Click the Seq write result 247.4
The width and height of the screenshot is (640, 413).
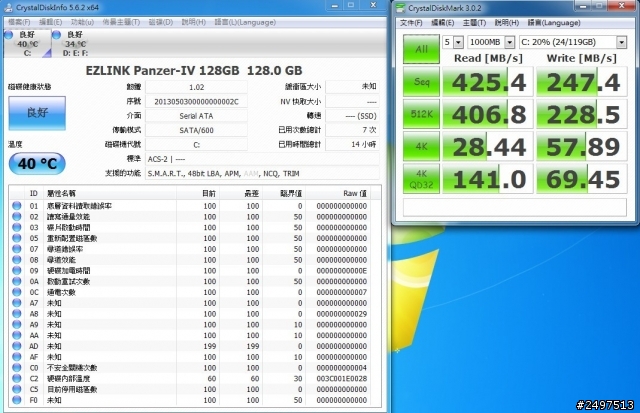582,82
